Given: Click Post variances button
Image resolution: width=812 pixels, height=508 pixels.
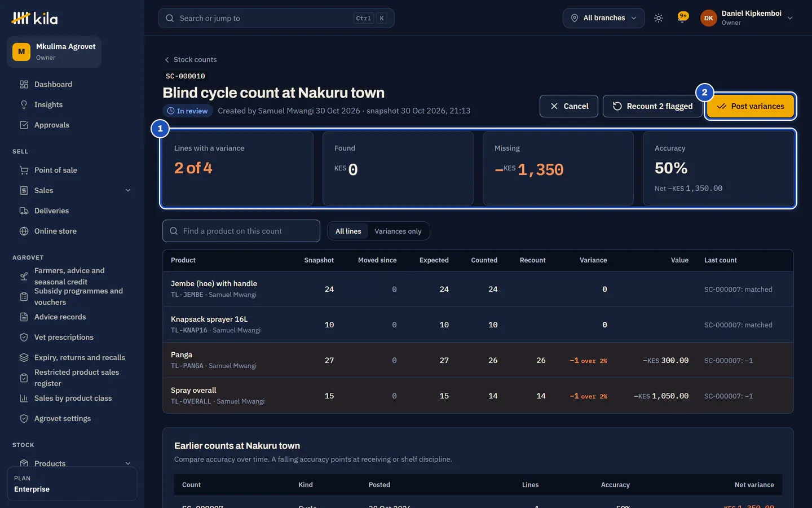Looking at the screenshot, I should 751,106.
